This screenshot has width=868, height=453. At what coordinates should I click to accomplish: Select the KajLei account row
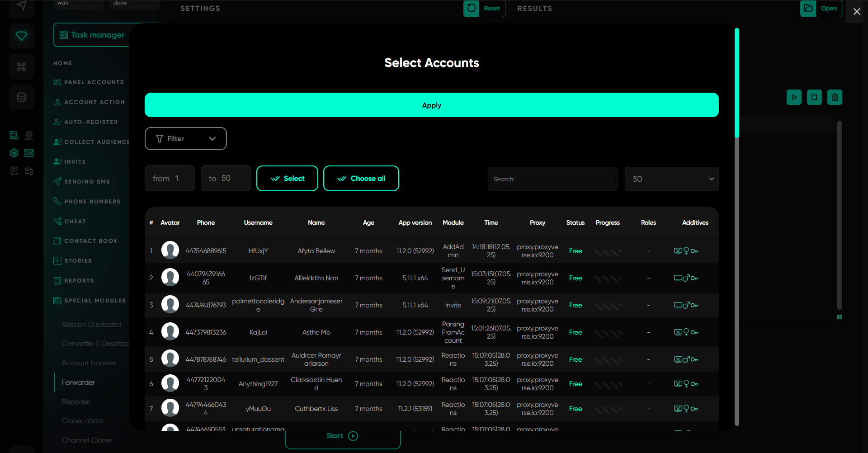(258, 332)
